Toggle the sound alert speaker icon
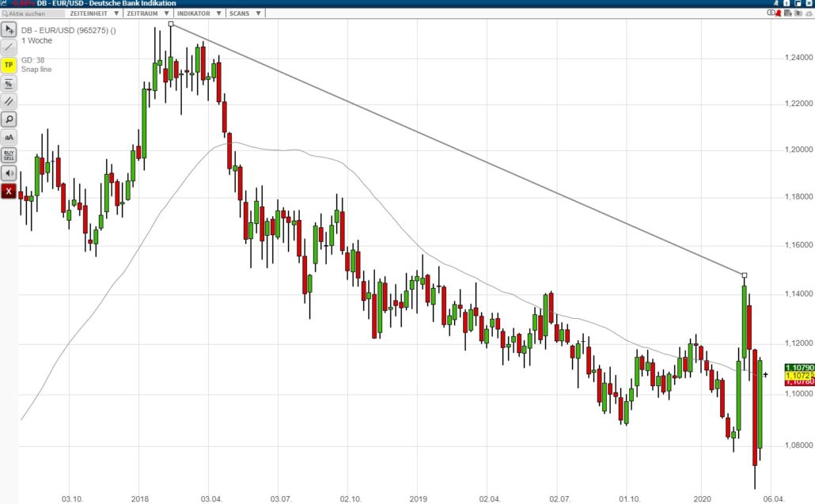 [x=9, y=173]
